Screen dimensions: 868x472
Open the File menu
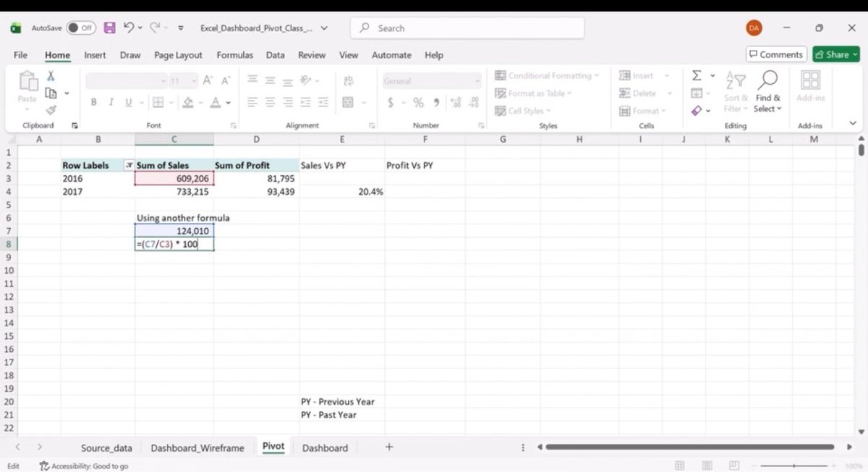[x=20, y=55]
